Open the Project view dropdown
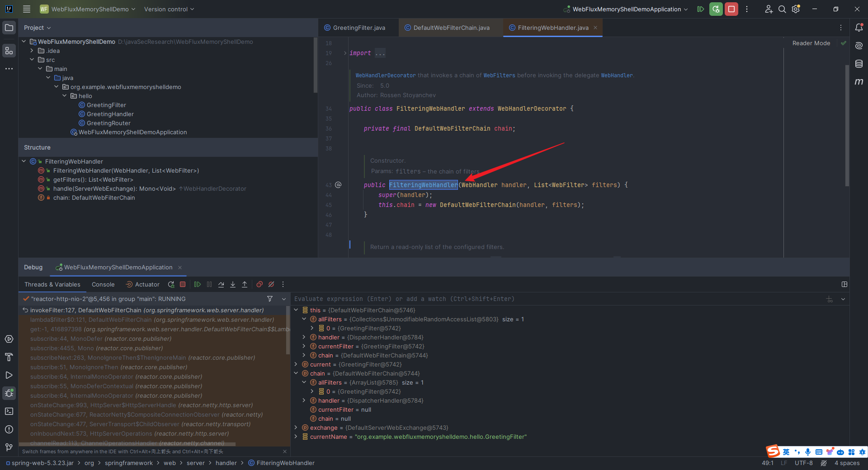This screenshot has width=868, height=470. pyautogui.click(x=38, y=28)
